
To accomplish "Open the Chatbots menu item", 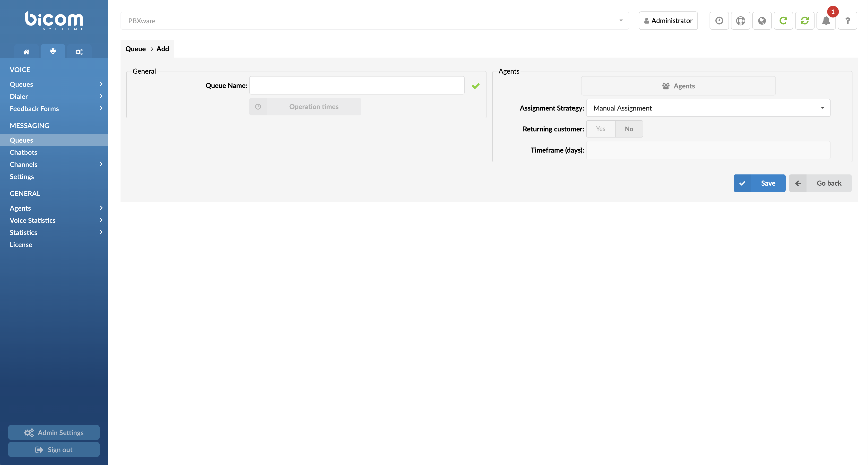I will click(x=24, y=152).
